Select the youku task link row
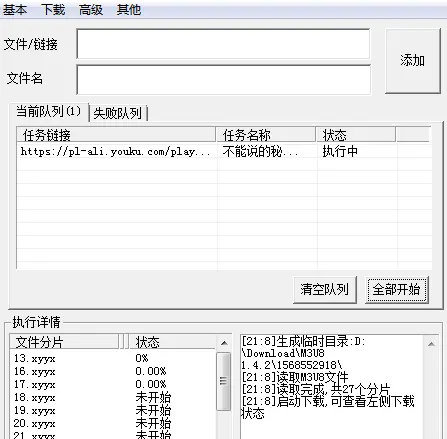 [224, 152]
